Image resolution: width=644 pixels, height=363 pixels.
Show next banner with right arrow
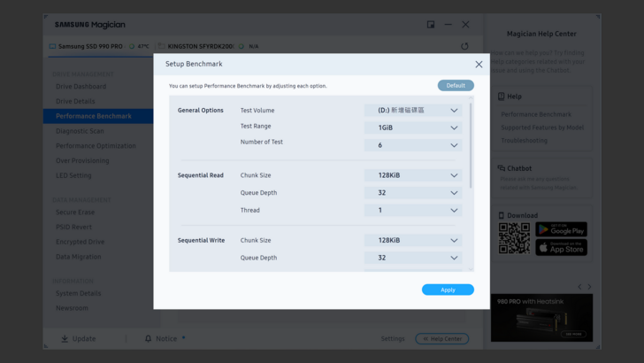(589, 287)
